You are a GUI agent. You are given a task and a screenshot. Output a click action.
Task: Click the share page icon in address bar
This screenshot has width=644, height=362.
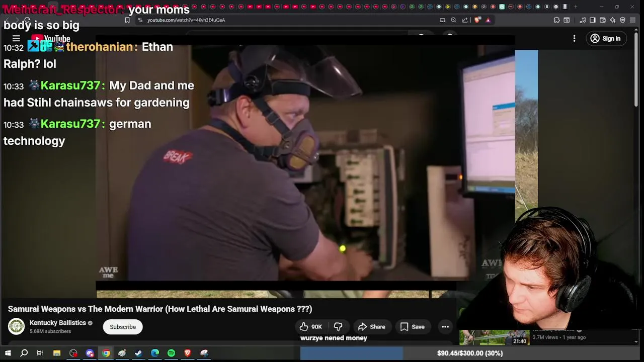465,20
